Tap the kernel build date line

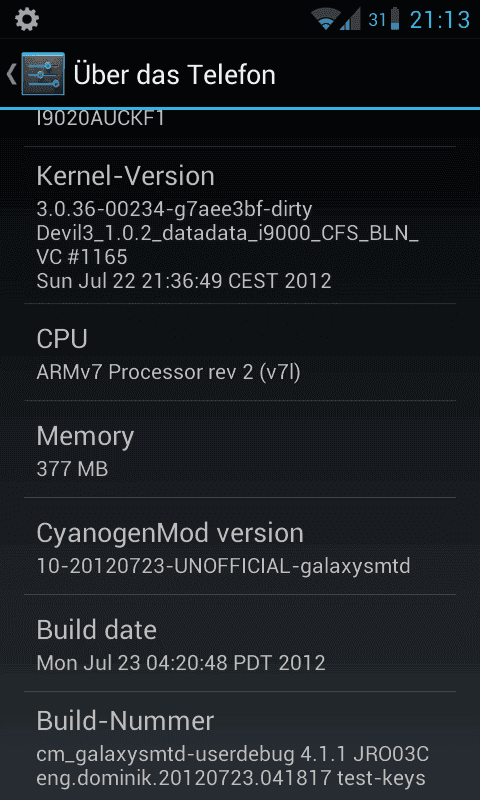point(184,281)
